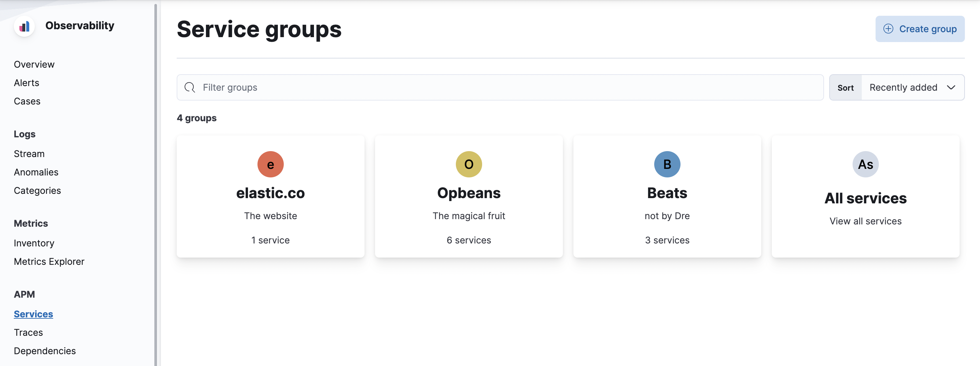Click the Observability logo icon

click(24, 27)
